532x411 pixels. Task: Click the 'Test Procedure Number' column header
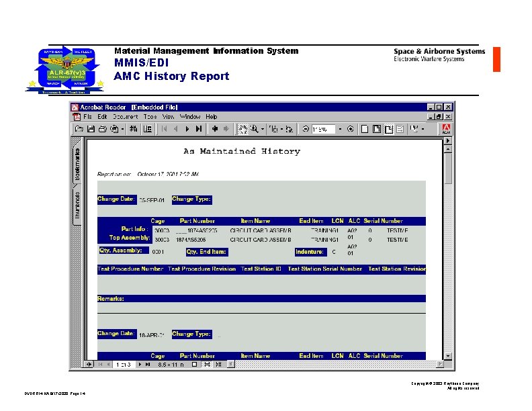coord(130,269)
